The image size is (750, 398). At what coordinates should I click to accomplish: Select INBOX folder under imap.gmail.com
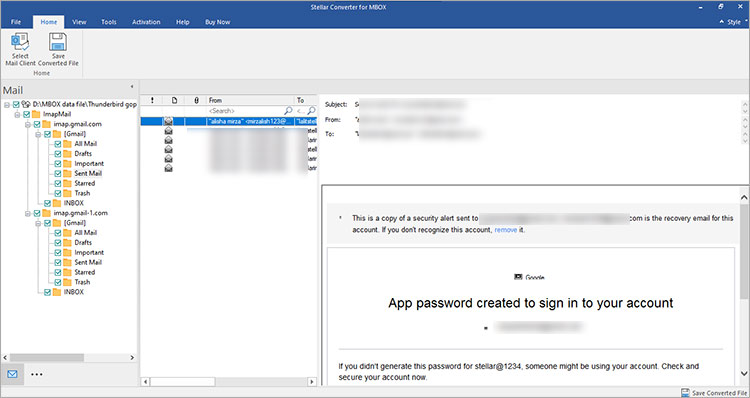pos(74,203)
